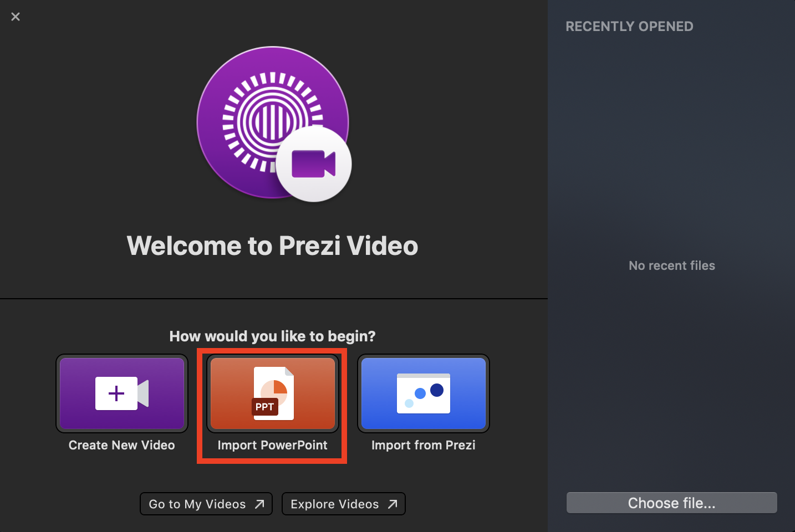795x532 pixels.
Task: Click the Import from Prezi label
Action: (x=424, y=445)
